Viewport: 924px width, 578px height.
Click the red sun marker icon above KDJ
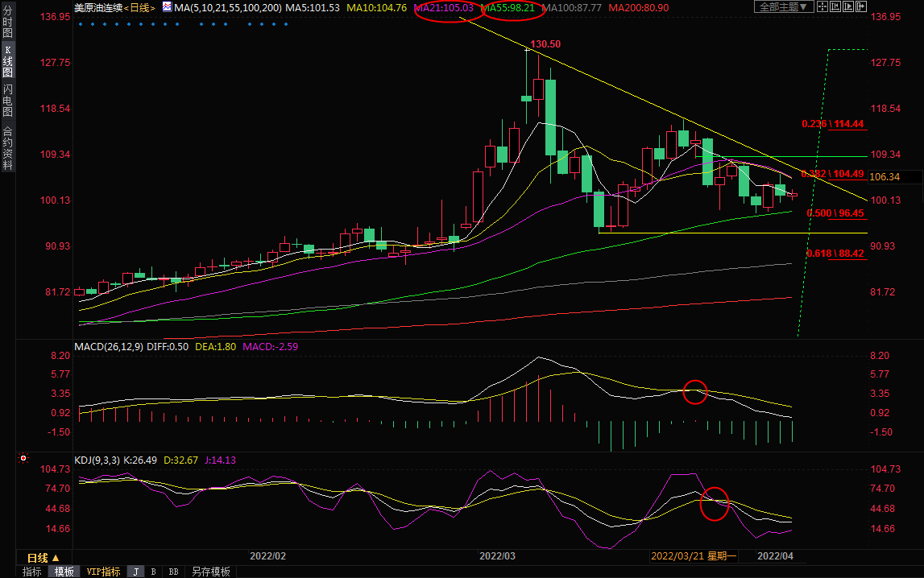pyautogui.click(x=23, y=459)
